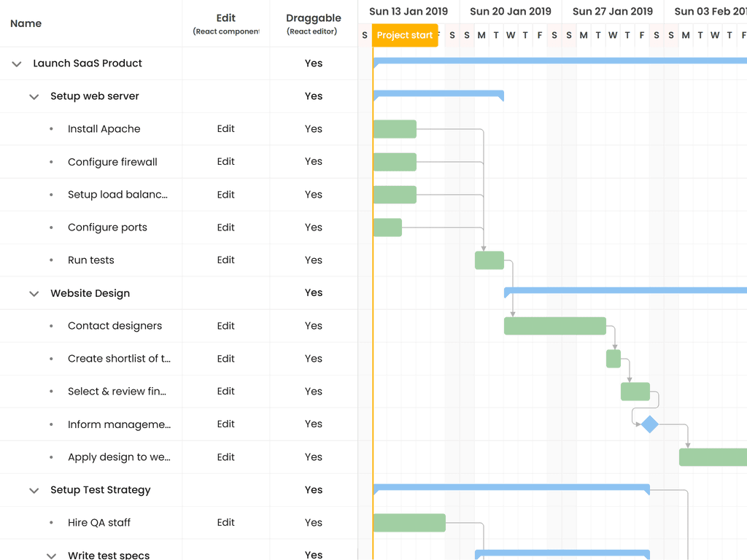Click Edit on Apply design row

(225, 457)
